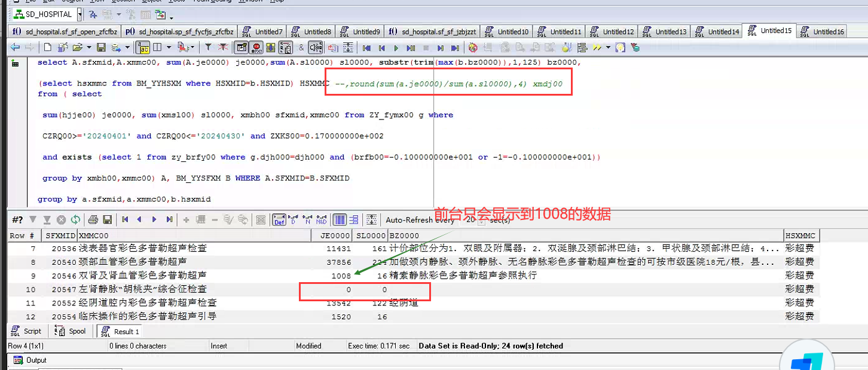Click the stacked database icon after lightbulb

(x=635, y=47)
